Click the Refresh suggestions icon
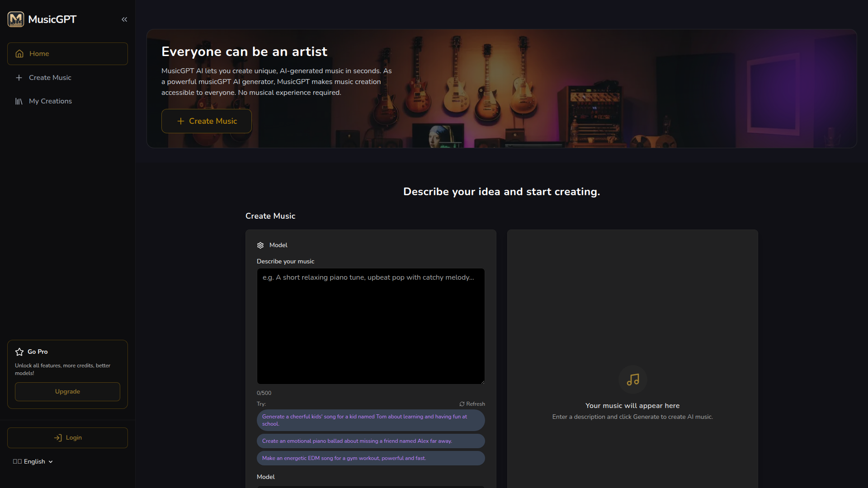This screenshot has width=868, height=488. click(462, 404)
